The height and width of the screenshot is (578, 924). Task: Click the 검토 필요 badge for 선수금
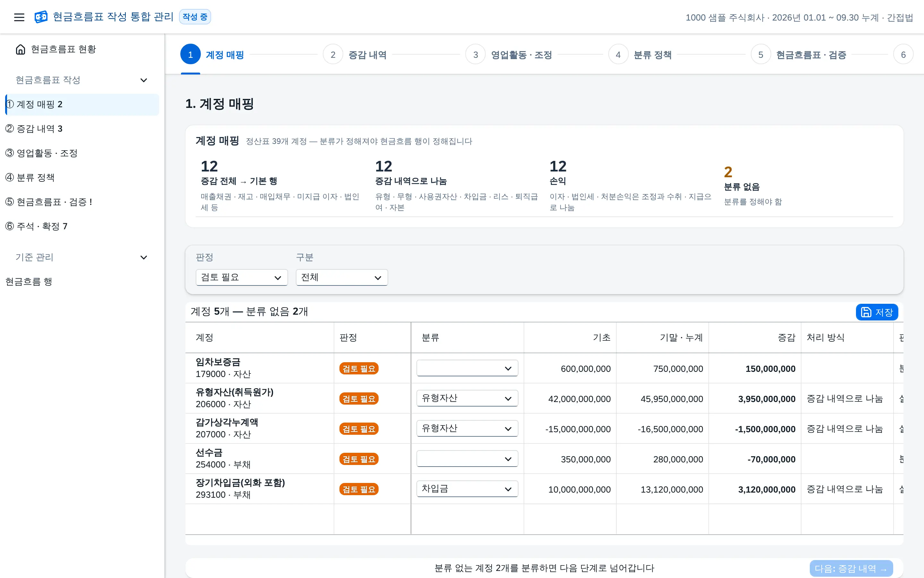(x=358, y=459)
